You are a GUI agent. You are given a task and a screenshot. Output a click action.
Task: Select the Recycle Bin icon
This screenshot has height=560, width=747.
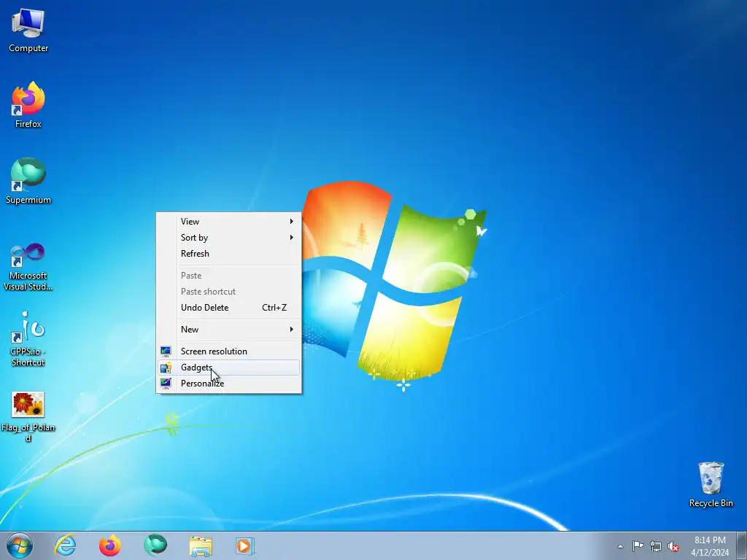(711, 484)
